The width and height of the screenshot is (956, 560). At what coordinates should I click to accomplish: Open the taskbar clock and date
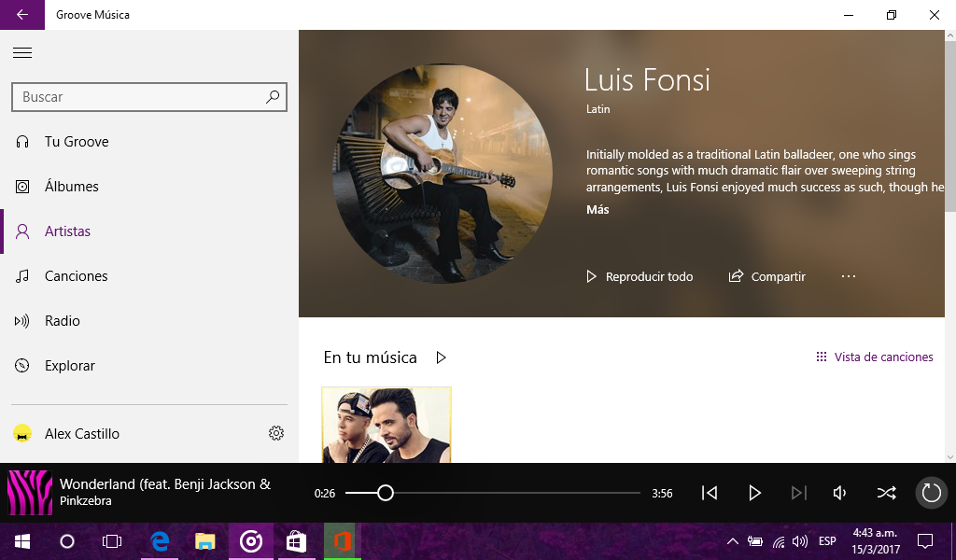tap(876, 541)
